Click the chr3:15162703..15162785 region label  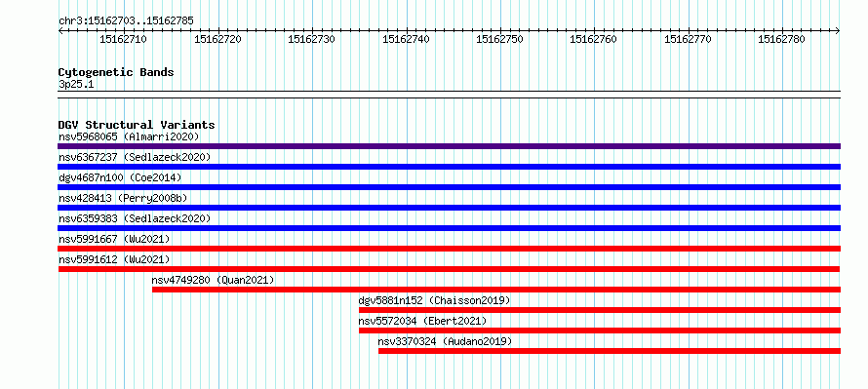coord(126,21)
